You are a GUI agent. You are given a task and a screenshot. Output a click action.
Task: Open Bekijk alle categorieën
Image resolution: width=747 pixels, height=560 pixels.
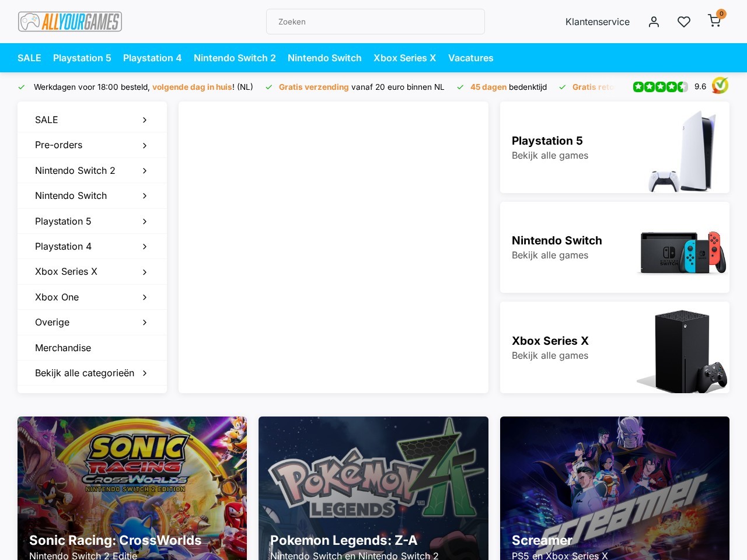click(92, 373)
